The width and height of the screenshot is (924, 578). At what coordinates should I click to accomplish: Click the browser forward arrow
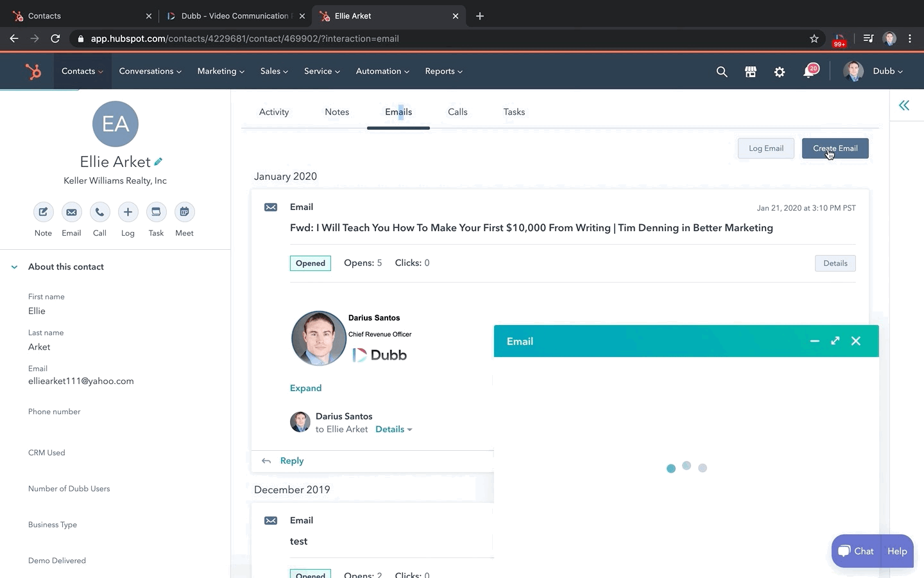tap(35, 39)
